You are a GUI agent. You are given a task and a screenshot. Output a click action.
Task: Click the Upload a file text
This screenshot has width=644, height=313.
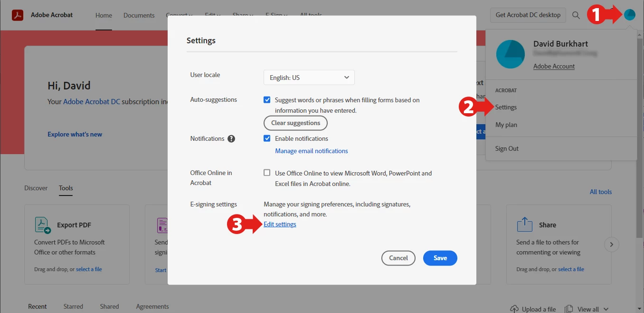[539, 309]
